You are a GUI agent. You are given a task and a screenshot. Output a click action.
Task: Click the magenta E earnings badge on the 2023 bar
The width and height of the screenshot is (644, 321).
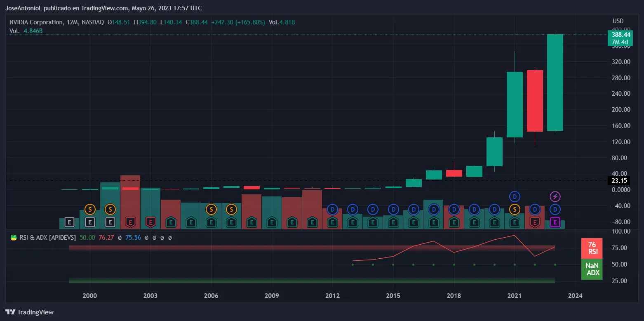[x=555, y=222]
